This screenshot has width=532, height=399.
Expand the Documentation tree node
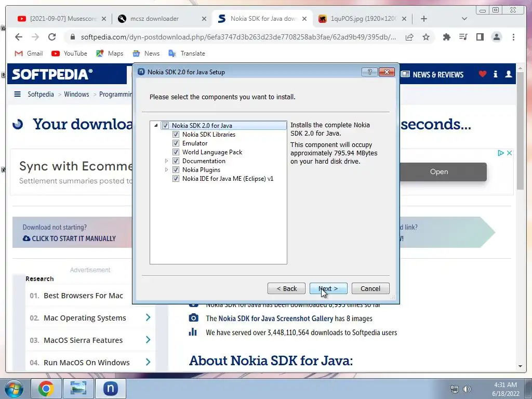tap(166, 161)
